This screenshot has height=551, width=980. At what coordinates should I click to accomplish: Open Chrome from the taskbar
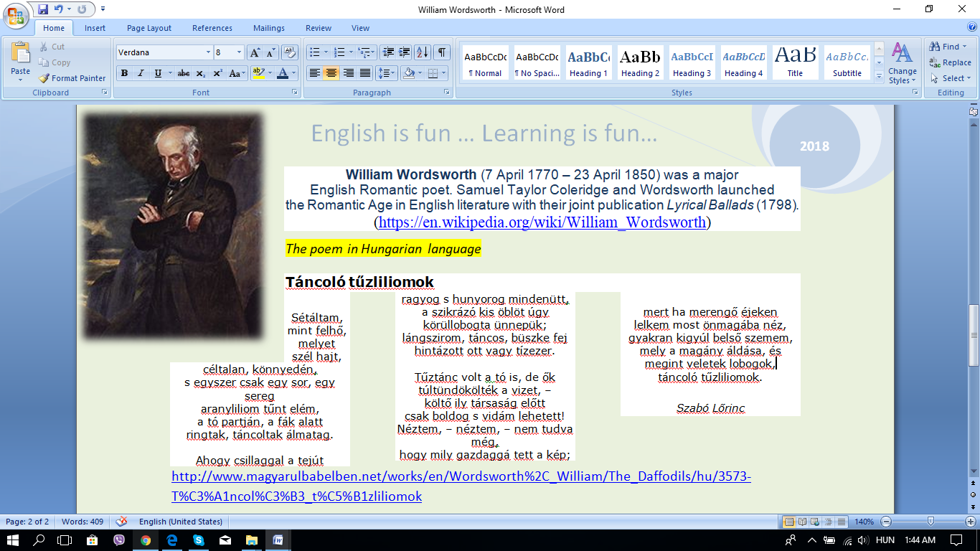pyautogui.click(x=146, y=540)
